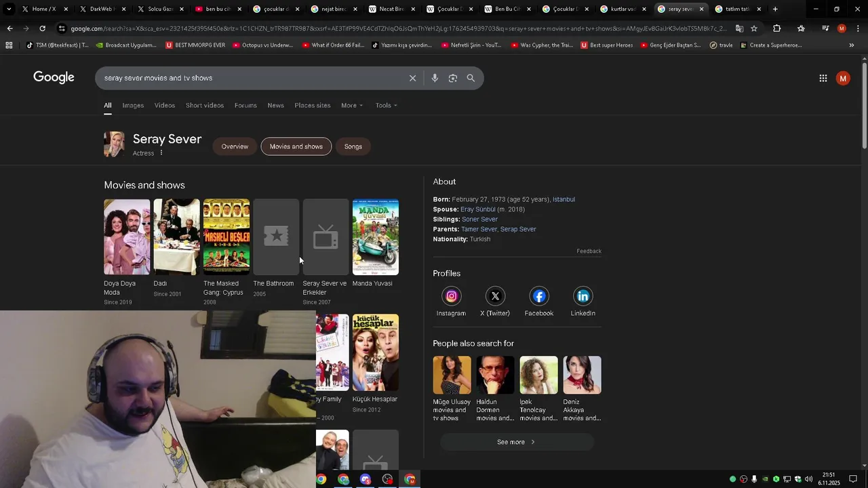
Task: Switch to the Forums tab
Action: point(245,105)
